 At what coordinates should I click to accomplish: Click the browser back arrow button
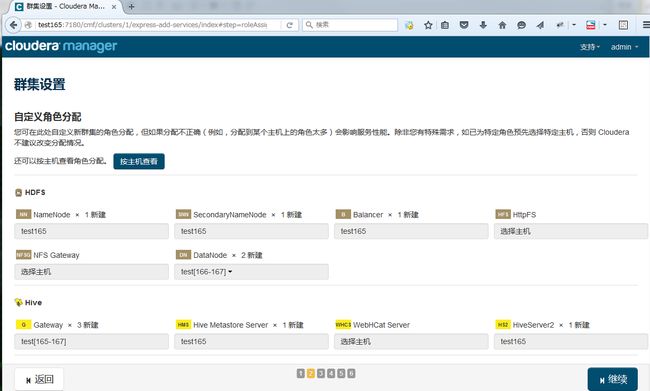pyautogui.click(x=13, y=25)
